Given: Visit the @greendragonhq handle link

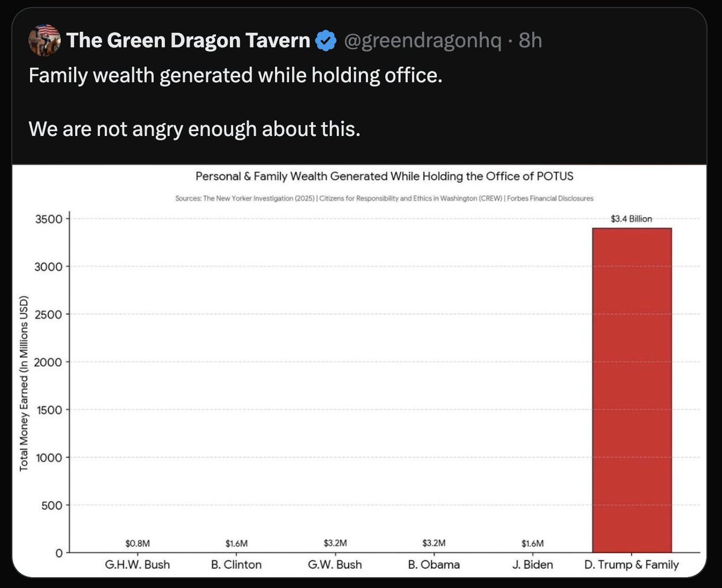Looking at the screenshot, I should coord(423,41).
